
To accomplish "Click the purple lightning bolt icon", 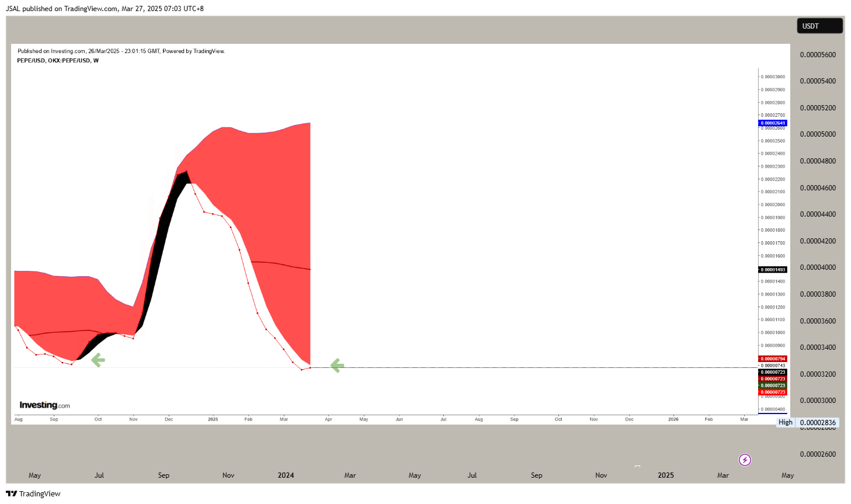I will 745,460.
